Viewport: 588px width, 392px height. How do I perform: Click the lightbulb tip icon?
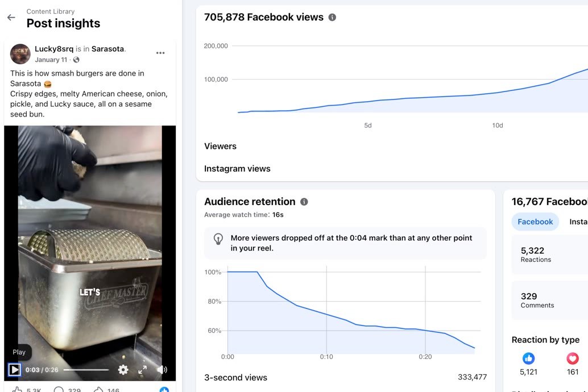[x=218, y=239]
